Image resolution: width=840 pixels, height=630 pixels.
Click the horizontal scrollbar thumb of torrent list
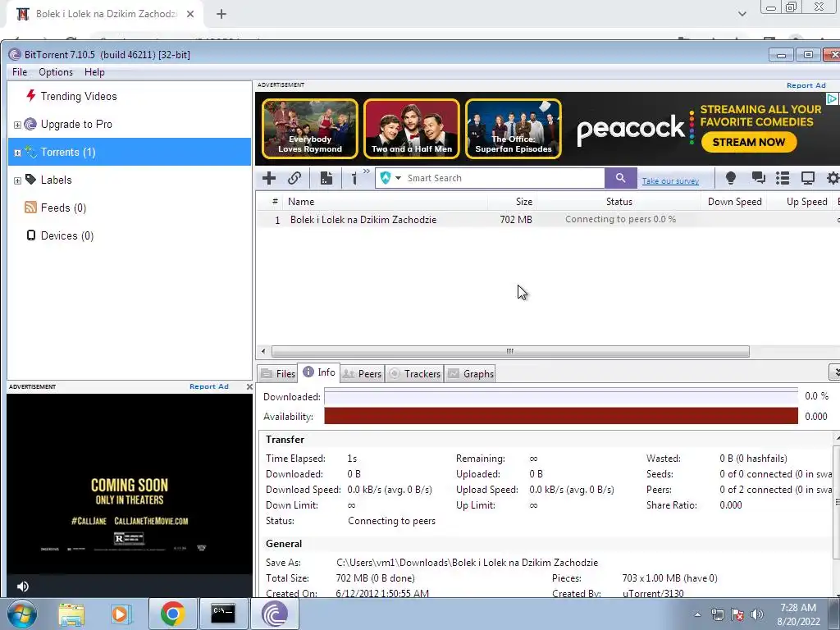[510, 351]
